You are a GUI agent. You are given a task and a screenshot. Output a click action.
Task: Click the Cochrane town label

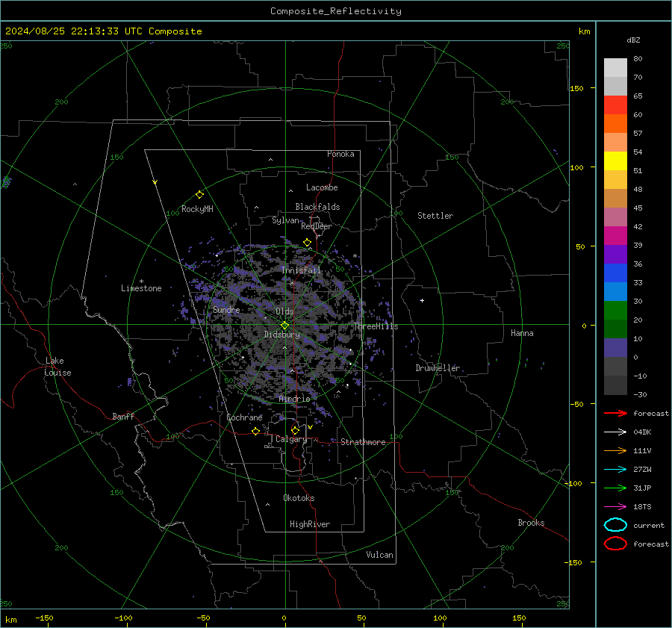tap(244, 417)
